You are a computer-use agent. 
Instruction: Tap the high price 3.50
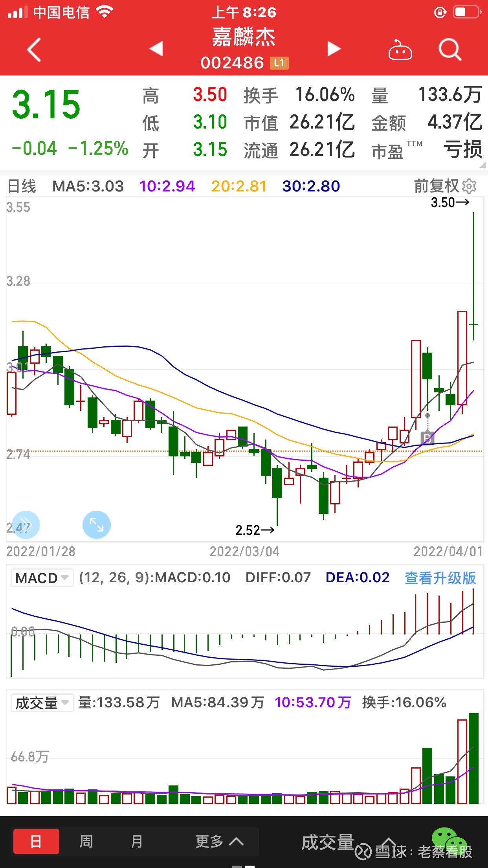tap(210, 95)
